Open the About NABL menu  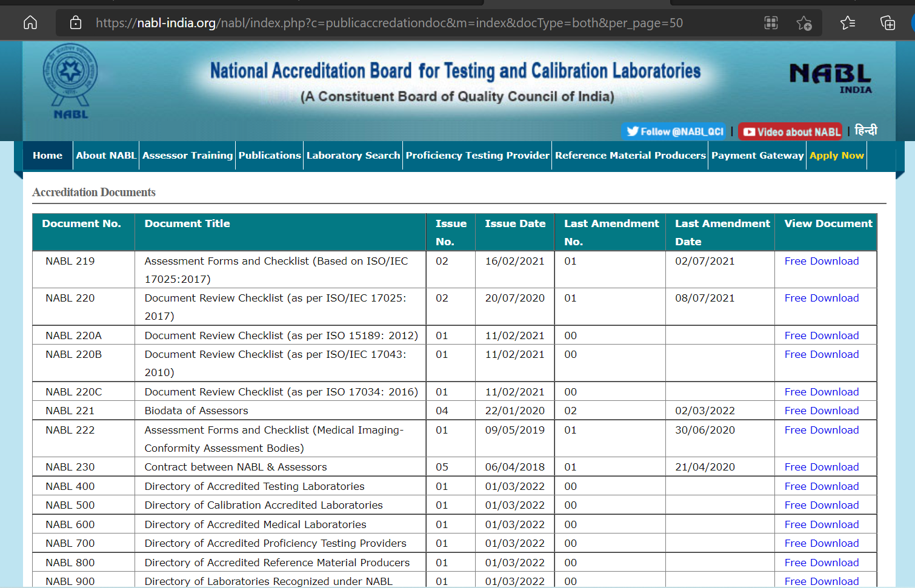point(106,156)
